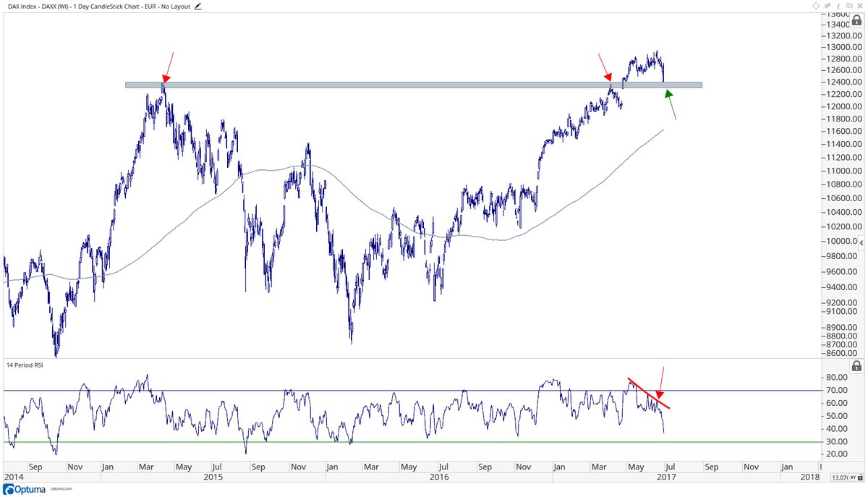
Task: Open chart info via the italic i icon
Action: (x=838, y=6)
